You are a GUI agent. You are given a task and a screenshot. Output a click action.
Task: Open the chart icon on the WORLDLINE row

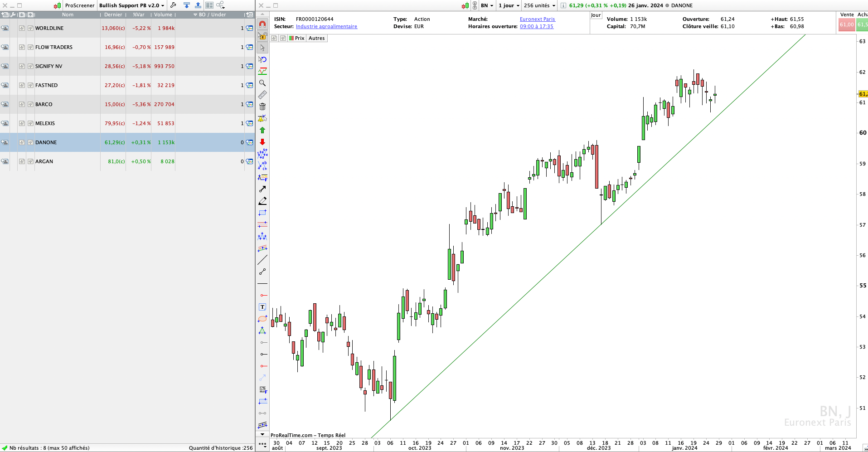pyautogui.click(x=249, y=28)
